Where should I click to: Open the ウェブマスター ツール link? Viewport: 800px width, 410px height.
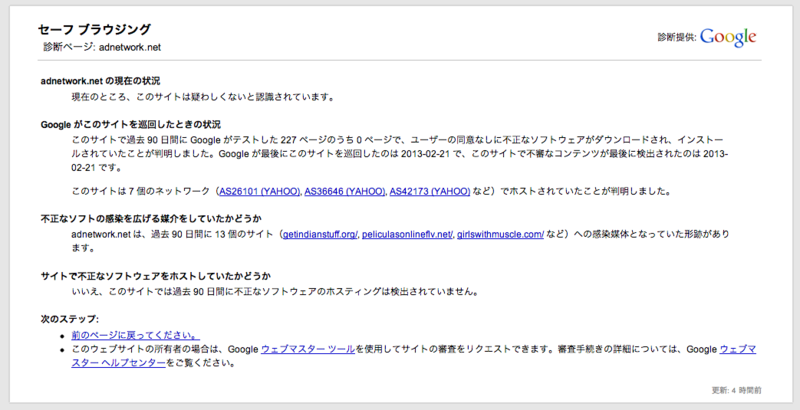[x=308, y=349]
